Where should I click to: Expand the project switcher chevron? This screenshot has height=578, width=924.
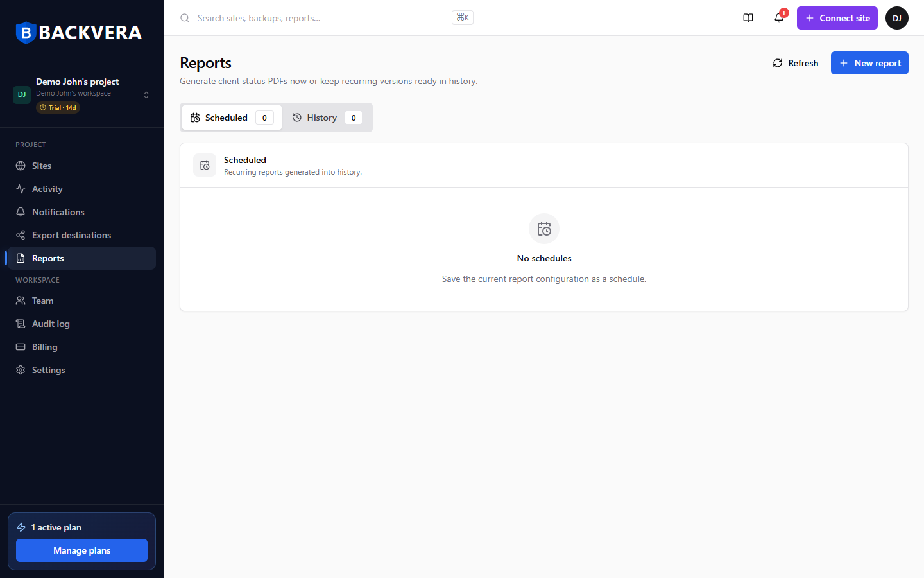pyautogui.click(x=146, y=95)
